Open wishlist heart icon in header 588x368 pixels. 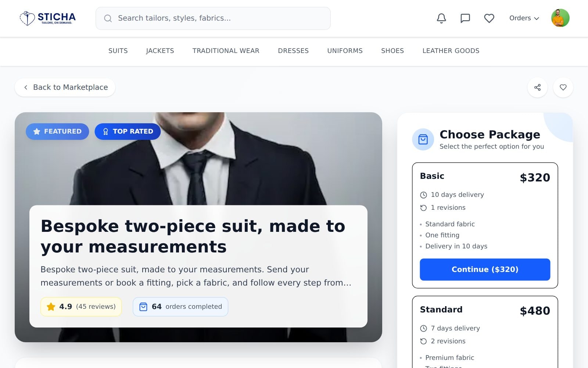489,18
